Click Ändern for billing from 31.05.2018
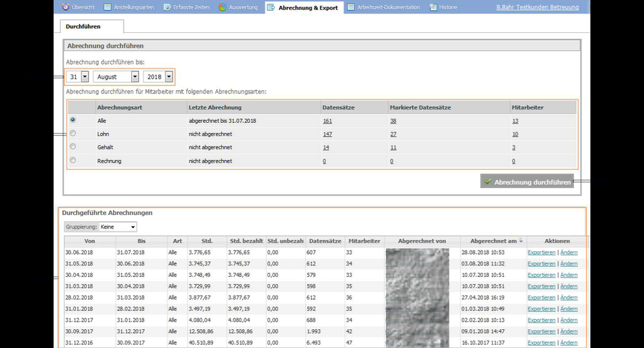The image size is (644, 348). point(569,264)
